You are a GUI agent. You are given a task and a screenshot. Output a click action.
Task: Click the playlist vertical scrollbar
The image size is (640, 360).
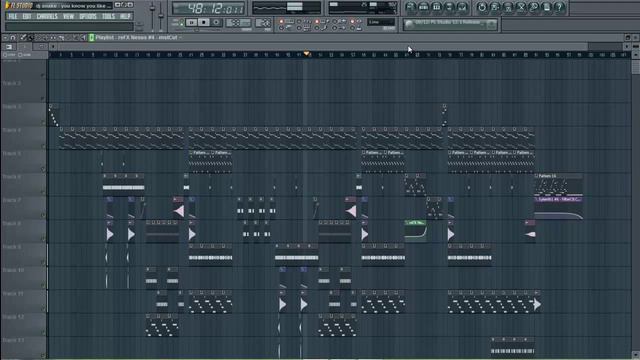click(636, 67)
